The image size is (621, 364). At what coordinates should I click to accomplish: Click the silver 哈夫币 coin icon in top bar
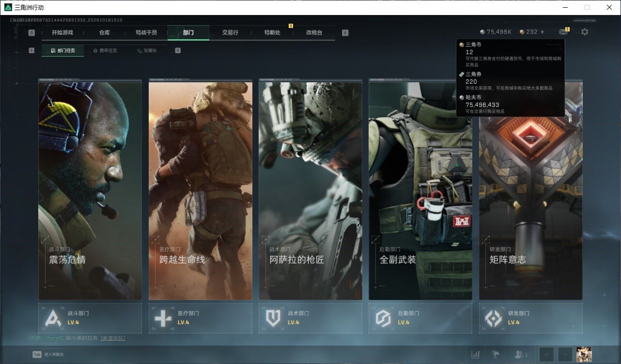click(482, 32)
